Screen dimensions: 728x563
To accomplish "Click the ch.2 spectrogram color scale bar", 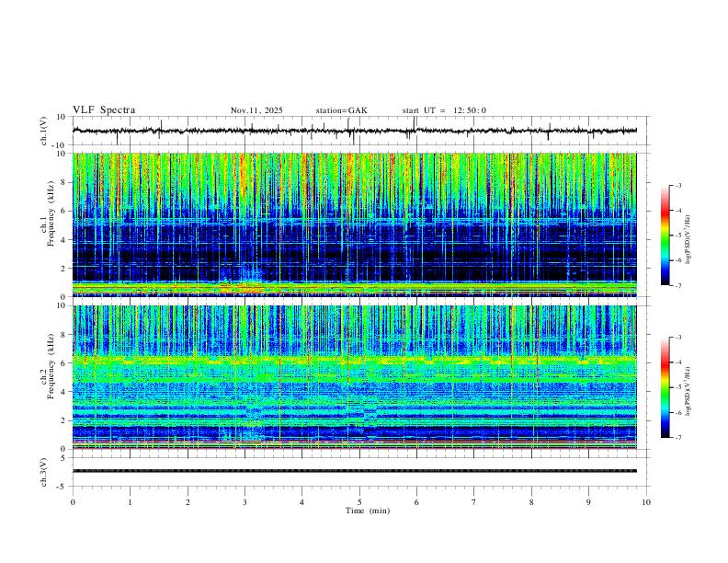I will [665, 387].
